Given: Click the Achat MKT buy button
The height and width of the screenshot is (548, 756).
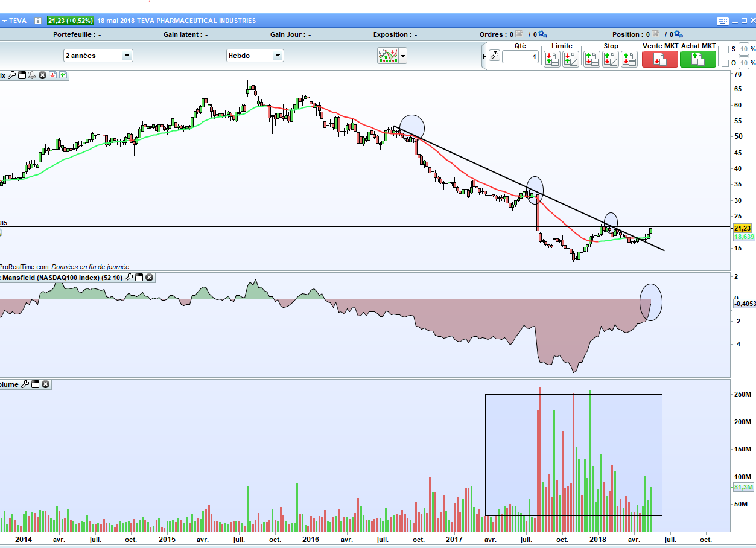Looking at the screenshot, I should click(698, 59).
